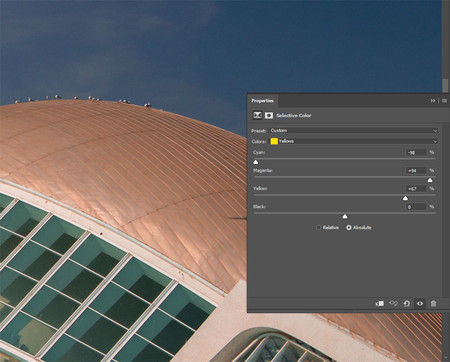Delete adjustment layer trash icon
Screen dimensions: 450x362
coord(433,303)
